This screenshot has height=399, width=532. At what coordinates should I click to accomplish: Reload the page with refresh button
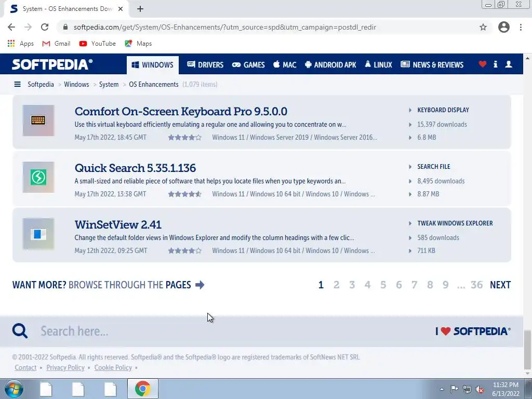pyautogui.click(x=45, y=27)
